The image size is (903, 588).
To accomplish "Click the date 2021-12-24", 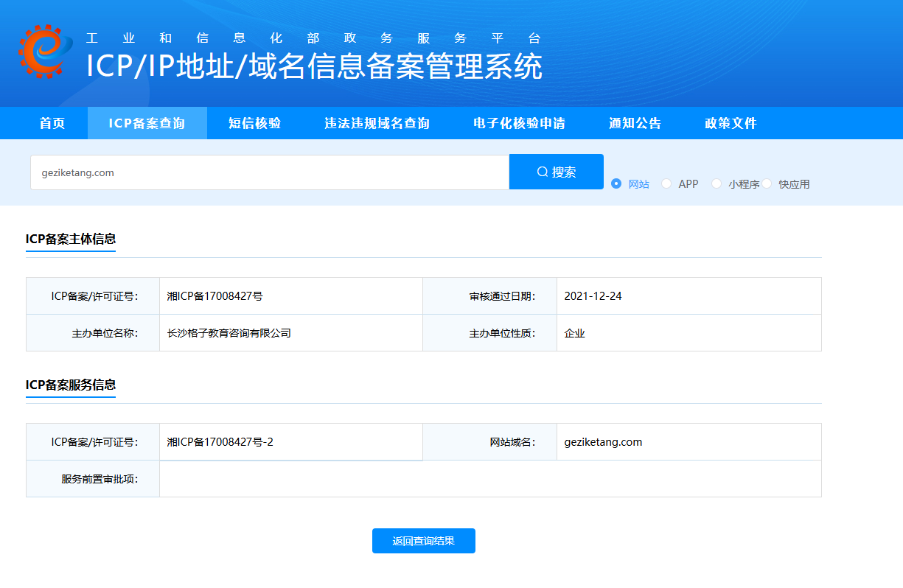I will coord(593,296).
